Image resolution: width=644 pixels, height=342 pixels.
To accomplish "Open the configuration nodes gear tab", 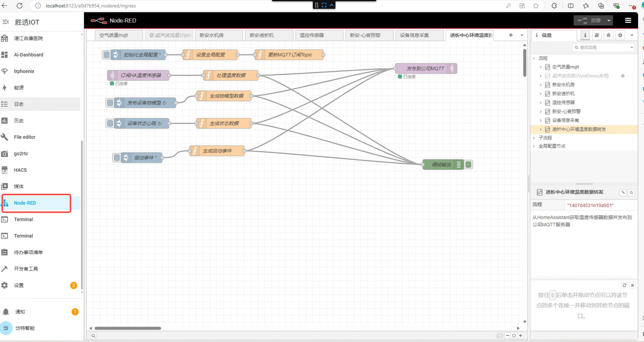I will (620, 35).
